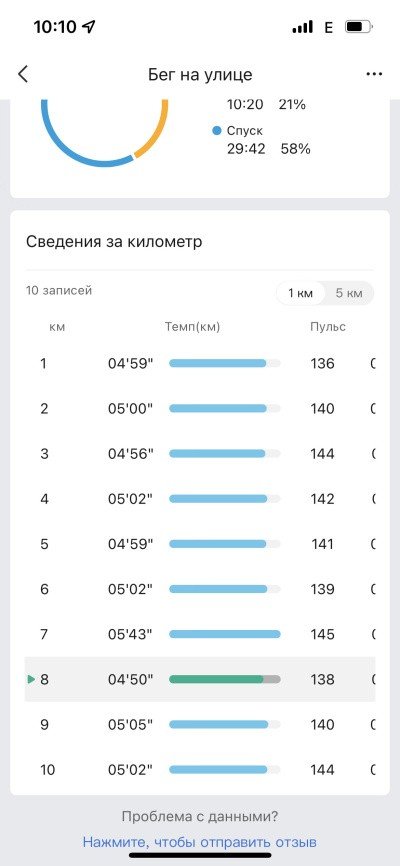Tap the cellular signal bars icon
Screen dimensions: 400x866
[302, 27]
